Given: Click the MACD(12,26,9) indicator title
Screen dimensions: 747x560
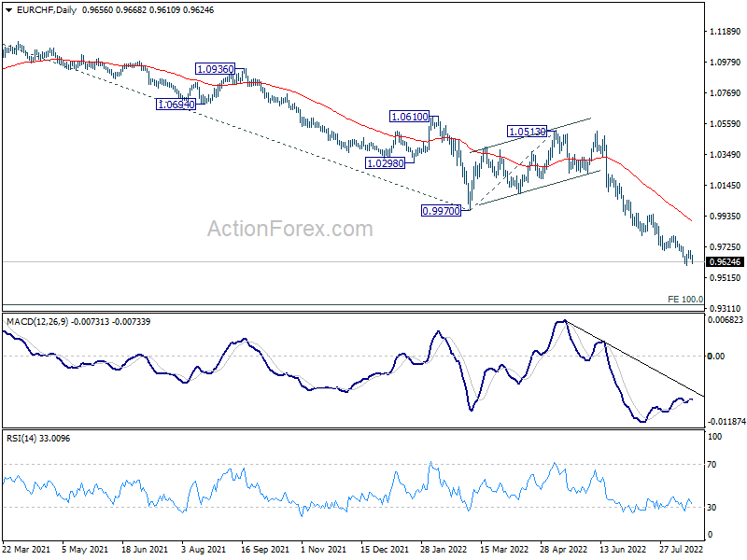Looking at the screenshot, I should (x=37, y=322).
